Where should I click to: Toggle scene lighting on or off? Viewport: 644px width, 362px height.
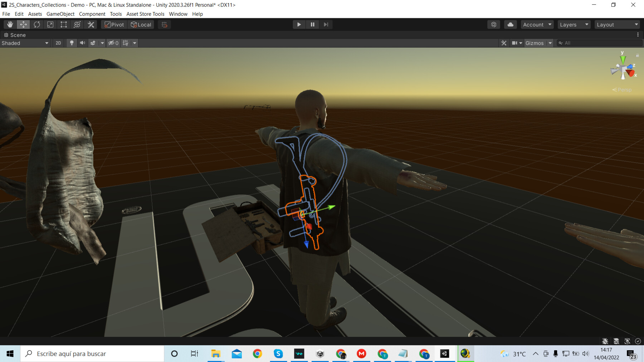pyautogui.click(x=72, y=43)
